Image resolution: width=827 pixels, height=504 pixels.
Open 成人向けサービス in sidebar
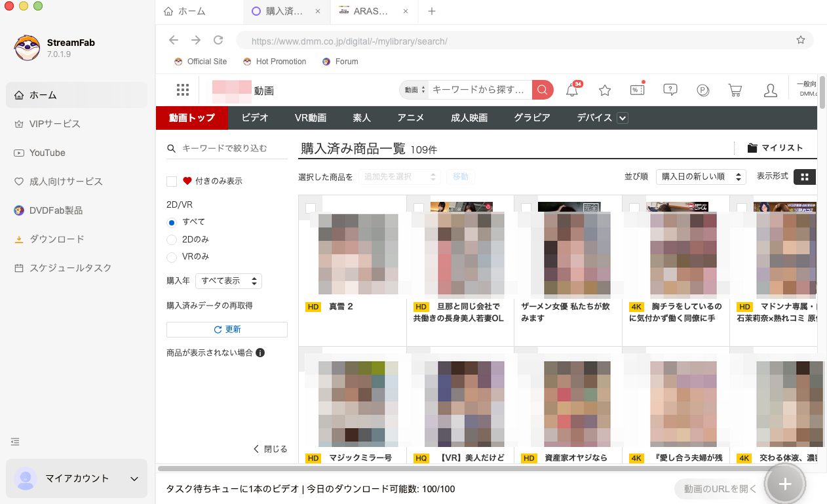tap(77, 182)
